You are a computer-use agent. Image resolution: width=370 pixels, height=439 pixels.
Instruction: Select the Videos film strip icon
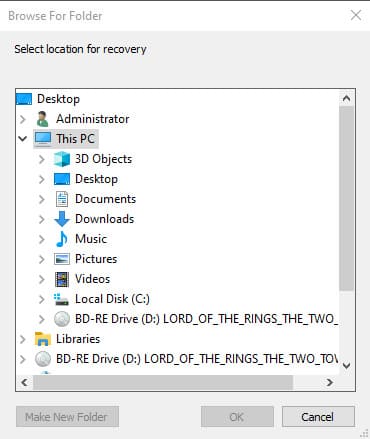point(62,279)
